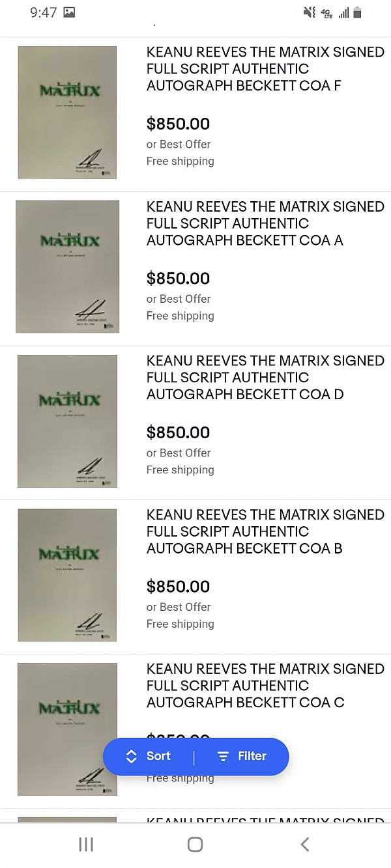Select Matrix script thumbnail for COA B
This screenshot has height=868, width=391.
(x=67, y=575)
